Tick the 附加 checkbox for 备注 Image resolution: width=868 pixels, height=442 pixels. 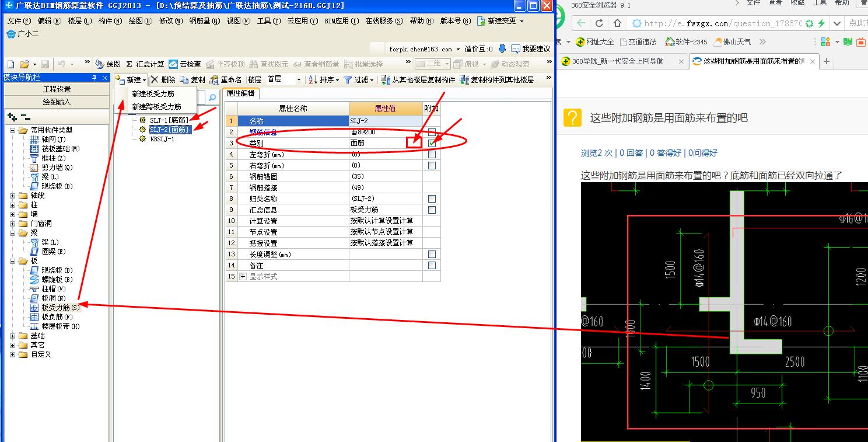(432, 265)
